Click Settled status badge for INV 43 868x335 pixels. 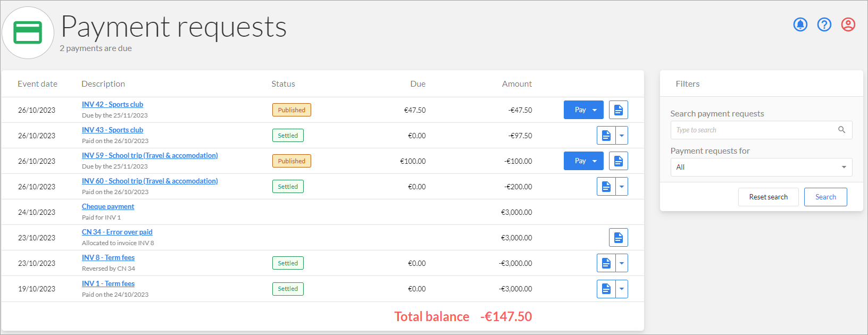[288, 136]
